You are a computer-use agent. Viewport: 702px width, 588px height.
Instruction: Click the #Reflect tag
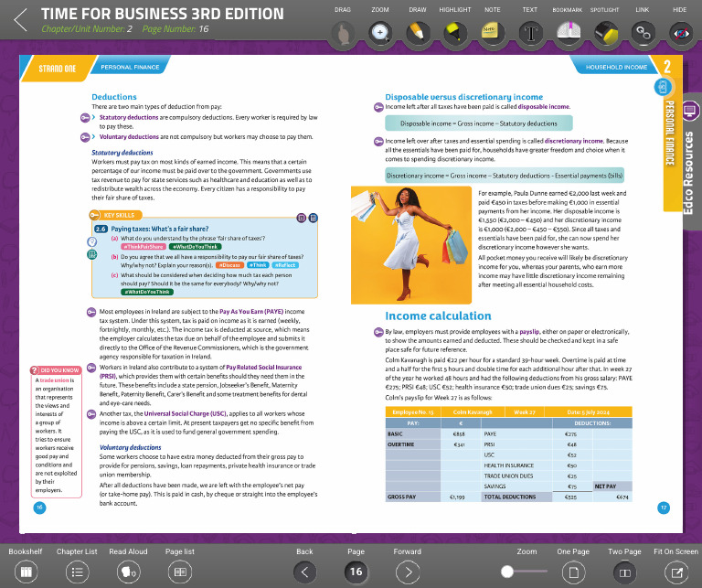285,265
